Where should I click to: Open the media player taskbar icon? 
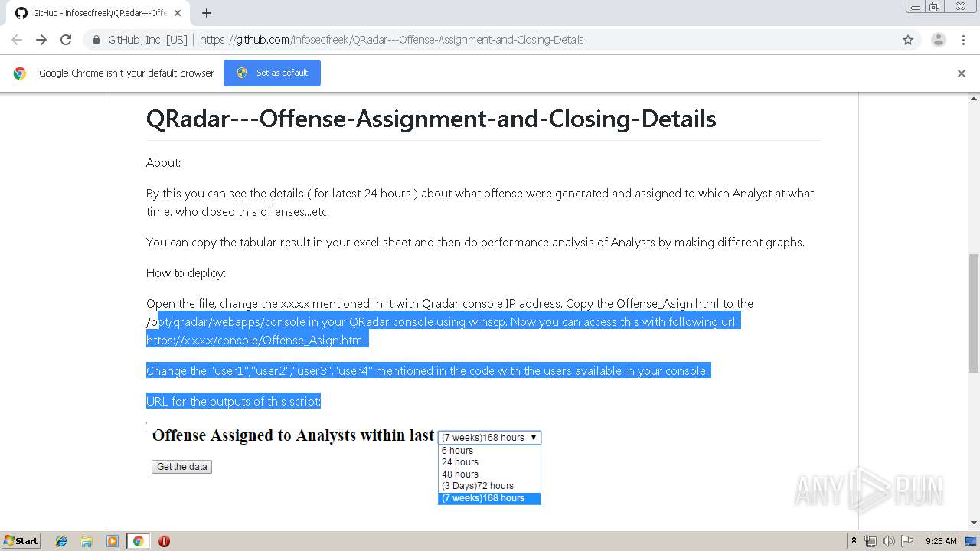pos(113,541)
